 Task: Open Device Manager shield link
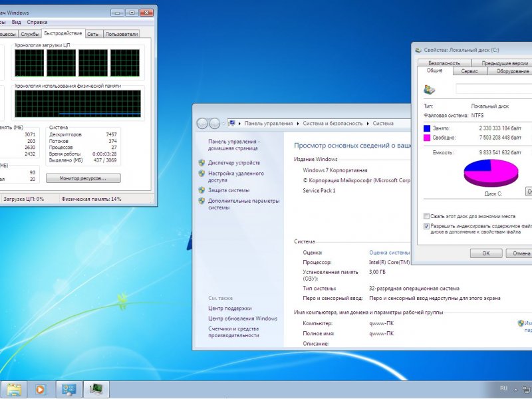(x=233, y=163)
